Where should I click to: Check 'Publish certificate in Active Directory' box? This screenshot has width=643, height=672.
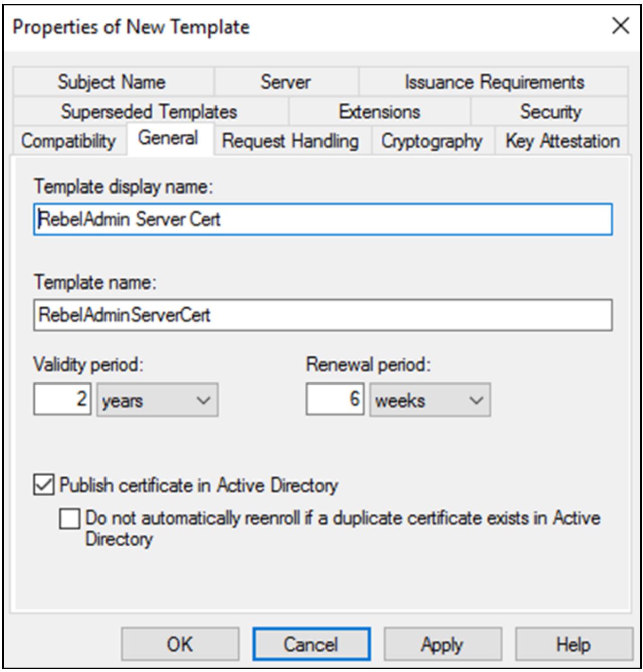click(x=44, y=485)
